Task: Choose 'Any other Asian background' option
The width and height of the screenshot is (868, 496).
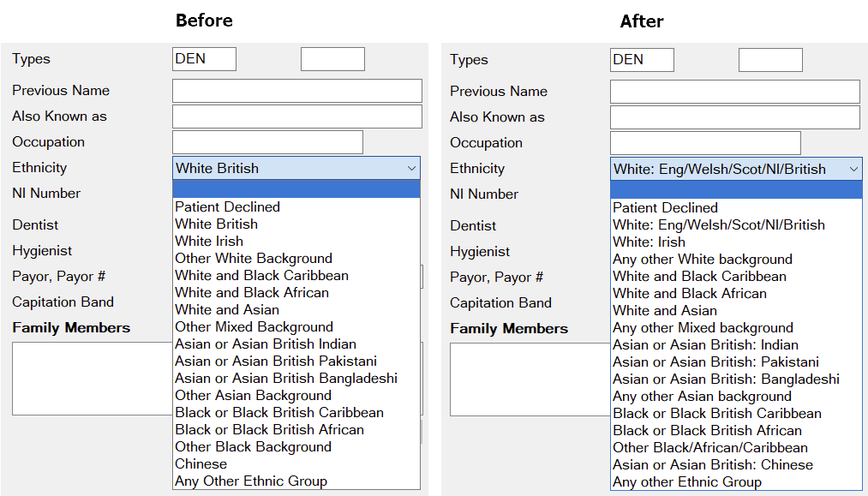Action: (702, 396)
